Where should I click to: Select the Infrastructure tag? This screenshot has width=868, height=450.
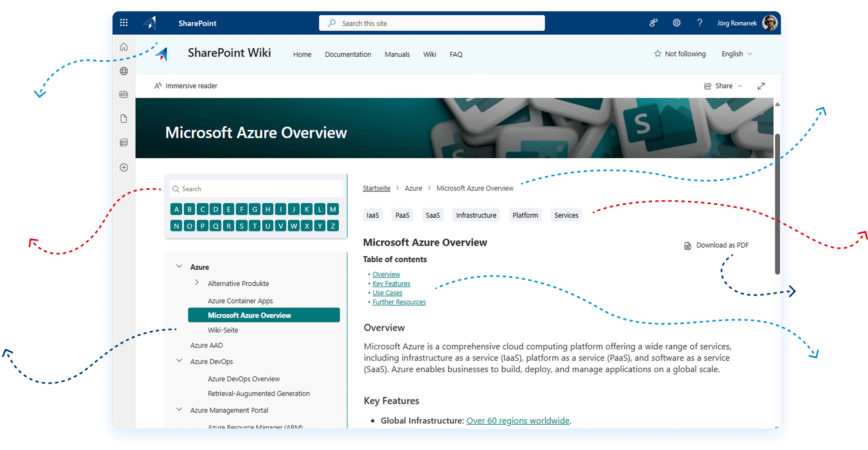(x=476, y=215)
